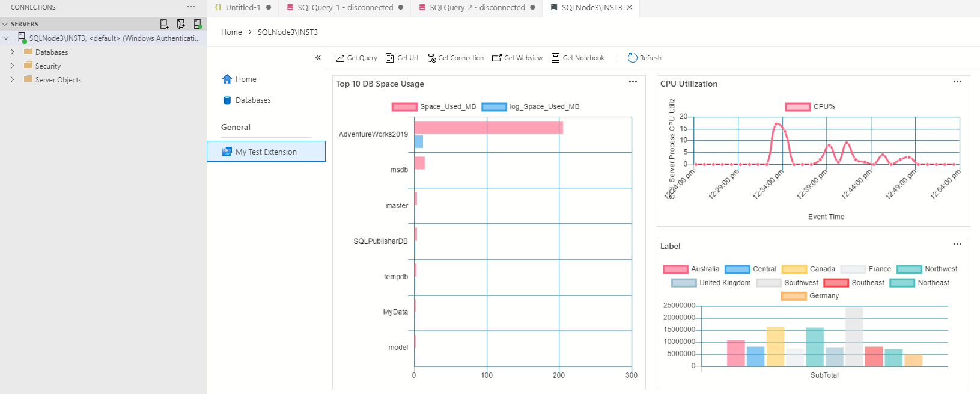This screenshot has width=980, height=394.
Task: Click the Get Webview icon
Action: [x=496, y=58]
